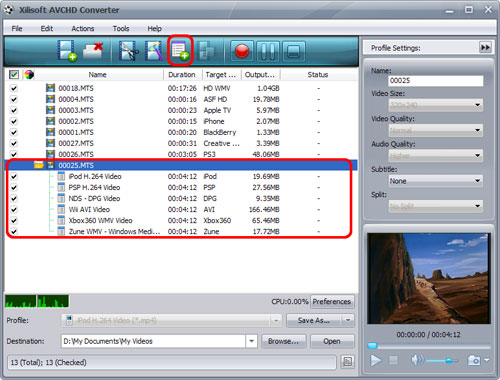The height and width of the screenshot is (380, 500).
Task: Stop the conversion
Action: point(293,51)
